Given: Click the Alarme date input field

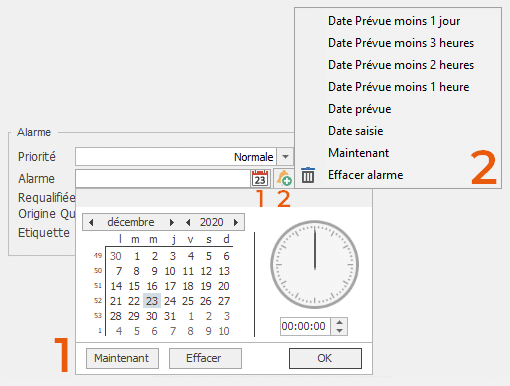Looking at the screenshot, I should 163,179.
